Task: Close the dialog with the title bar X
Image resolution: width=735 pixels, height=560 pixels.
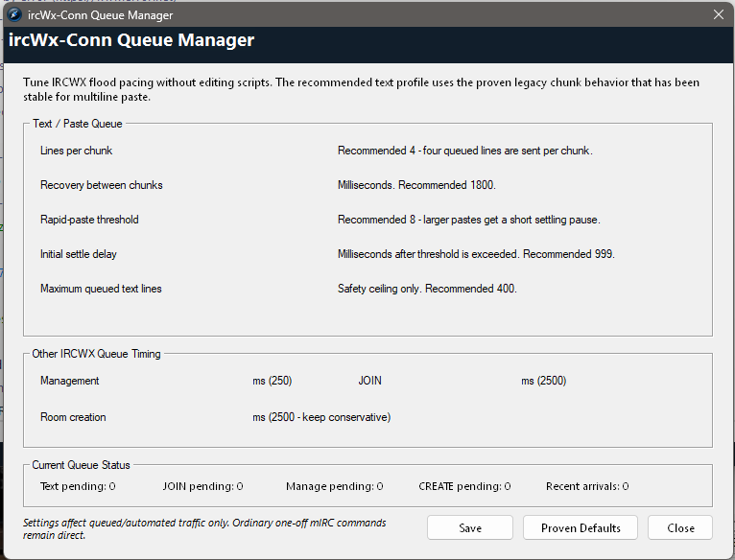Action: (x=718, y=14)
